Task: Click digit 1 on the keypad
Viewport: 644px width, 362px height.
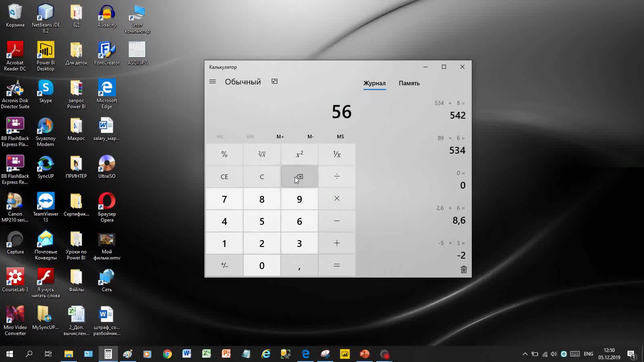Action: click(x=225, y=243)
